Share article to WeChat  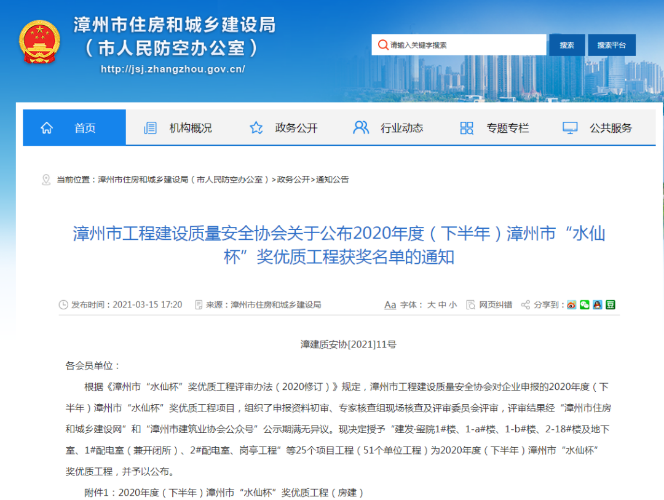584,304
